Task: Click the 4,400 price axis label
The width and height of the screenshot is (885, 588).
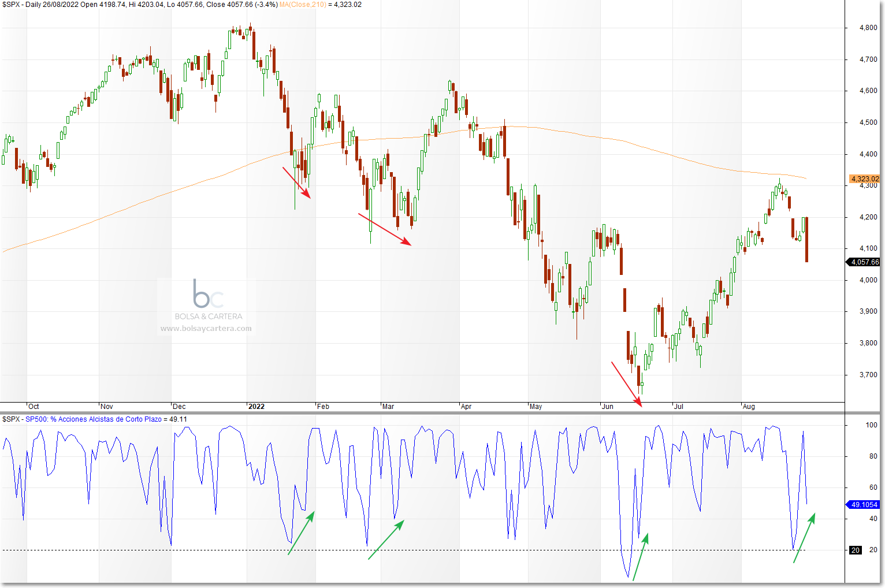Action: click(868, 154)
